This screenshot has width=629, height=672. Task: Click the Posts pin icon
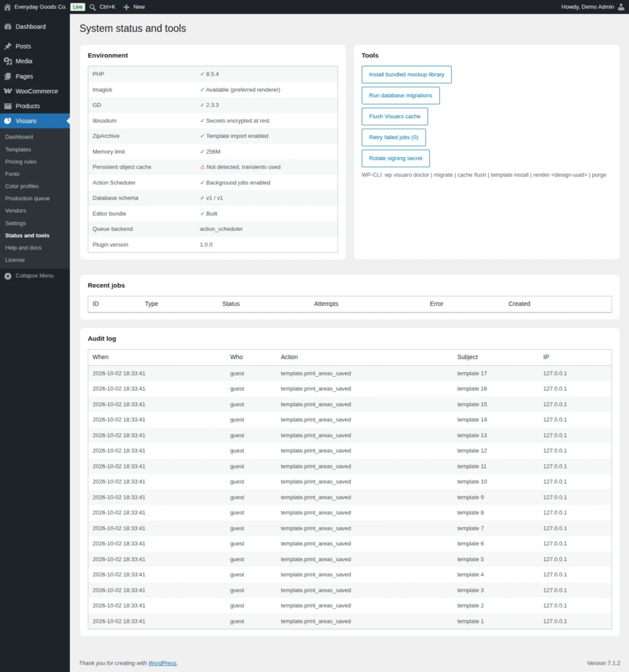(8, 47)
